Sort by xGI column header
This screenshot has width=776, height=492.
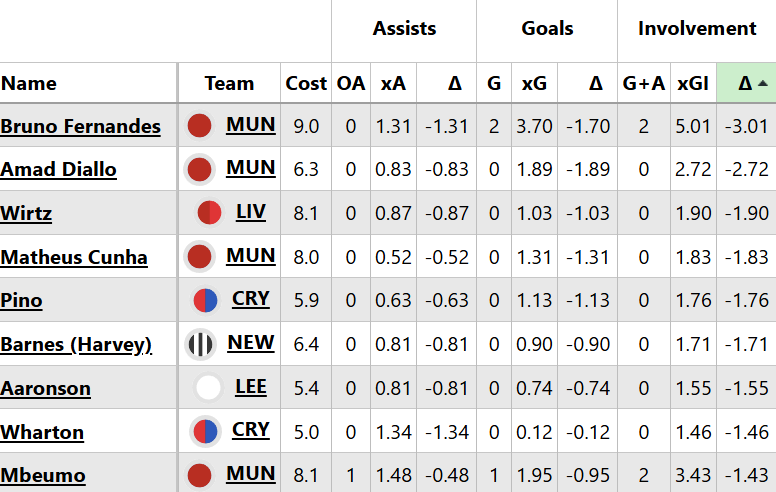click(692, 84)
